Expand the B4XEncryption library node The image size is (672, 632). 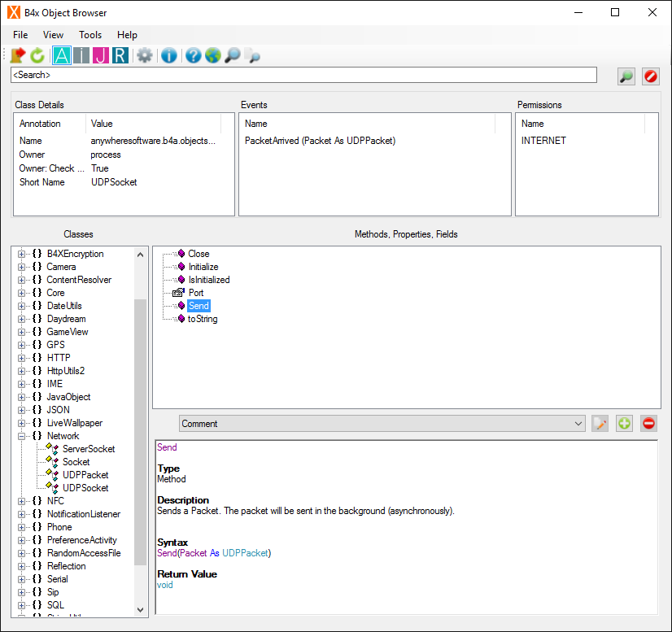tap(21, 254)
